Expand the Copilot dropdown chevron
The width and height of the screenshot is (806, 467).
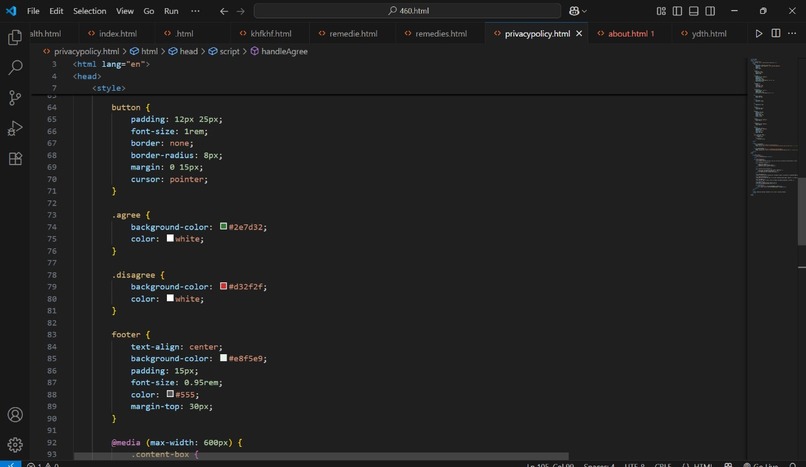point(584,11)
